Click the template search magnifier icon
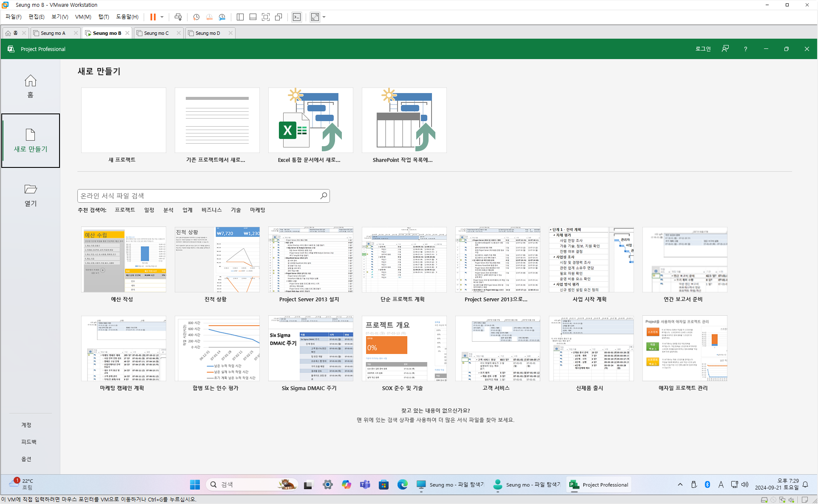 (324, 195)
